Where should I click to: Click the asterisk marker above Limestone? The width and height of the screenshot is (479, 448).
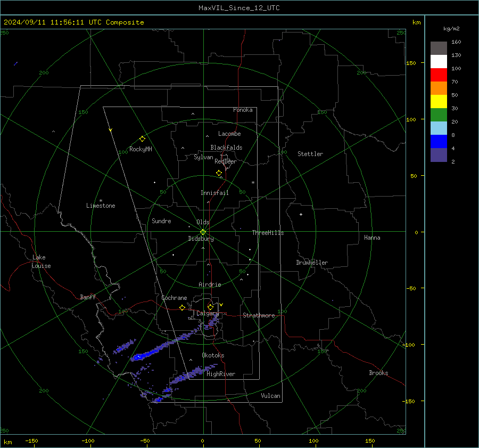click(101, 201)
